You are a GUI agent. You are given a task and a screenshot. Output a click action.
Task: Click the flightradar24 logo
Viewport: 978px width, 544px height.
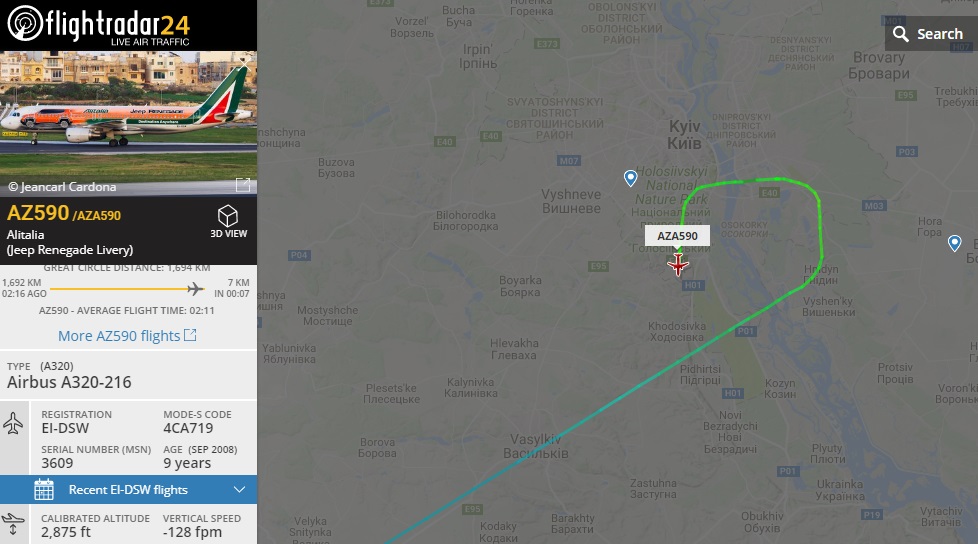(x=98, y=25)
